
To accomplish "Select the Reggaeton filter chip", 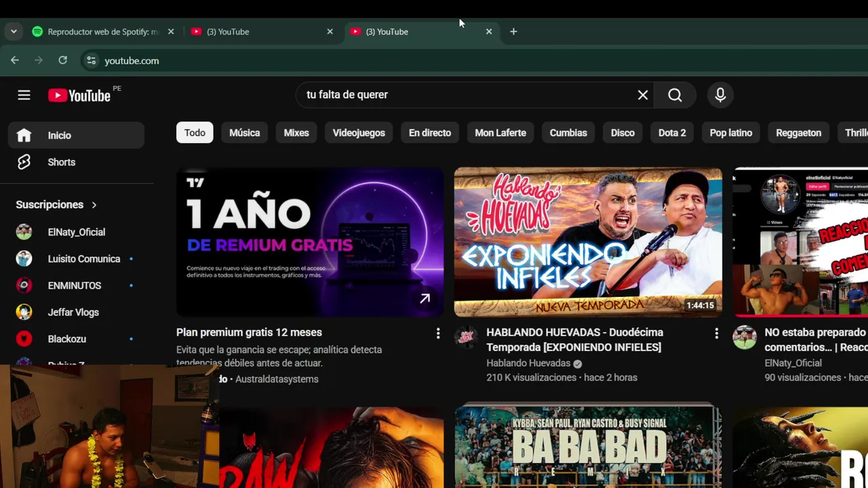I will point(799,133).
